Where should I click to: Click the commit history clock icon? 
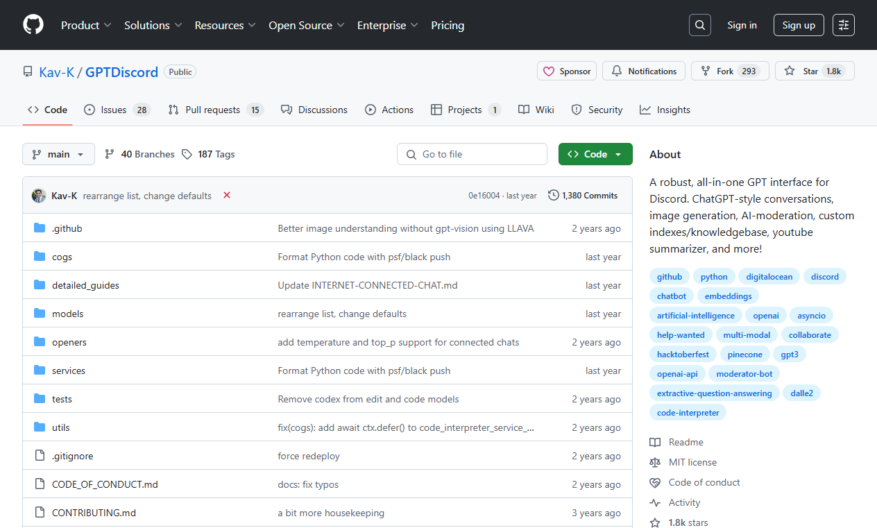point(553,195)
